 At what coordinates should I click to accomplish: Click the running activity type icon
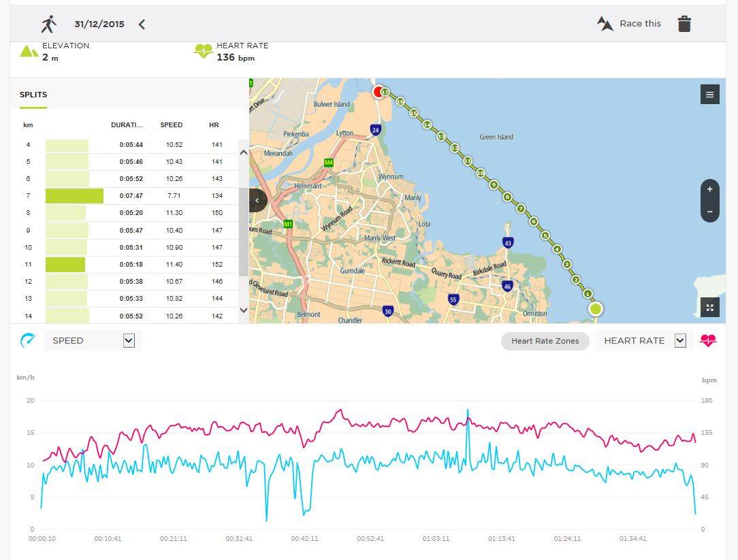point(48,24)
